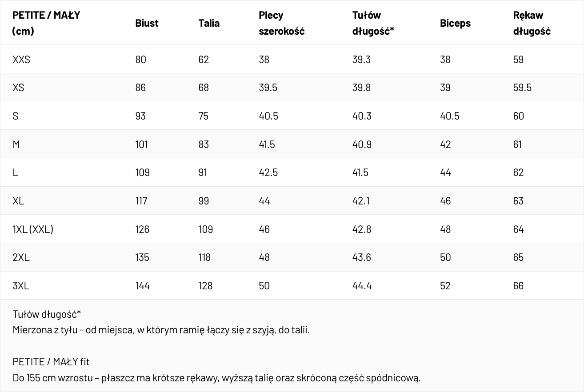This screenshot has height=392, width=584.
Task: Click the PETITE / MAŁY fit note heading
Action: (x=51, y=362)
